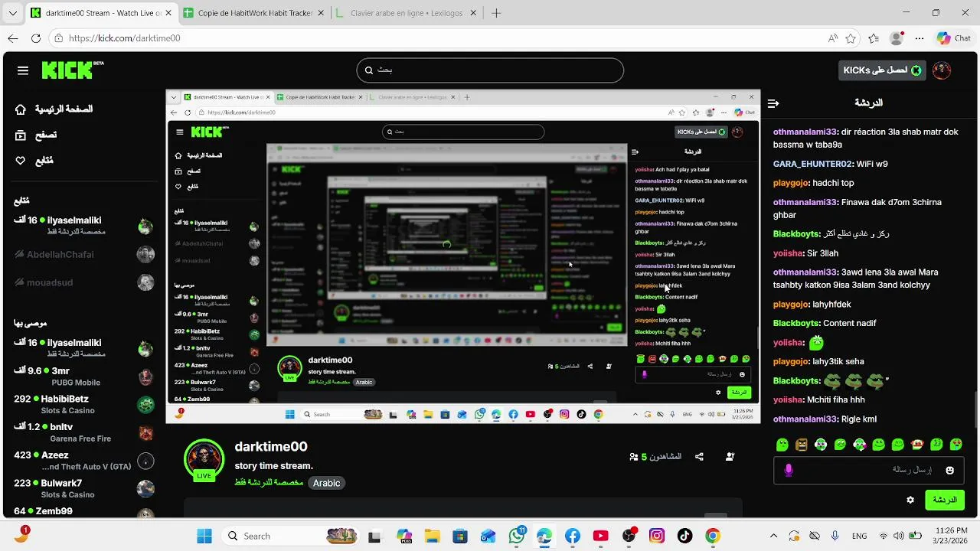Open Edge tab actions menu at top-left
Screen dimensions: 980x551
[x=12, y=13]
